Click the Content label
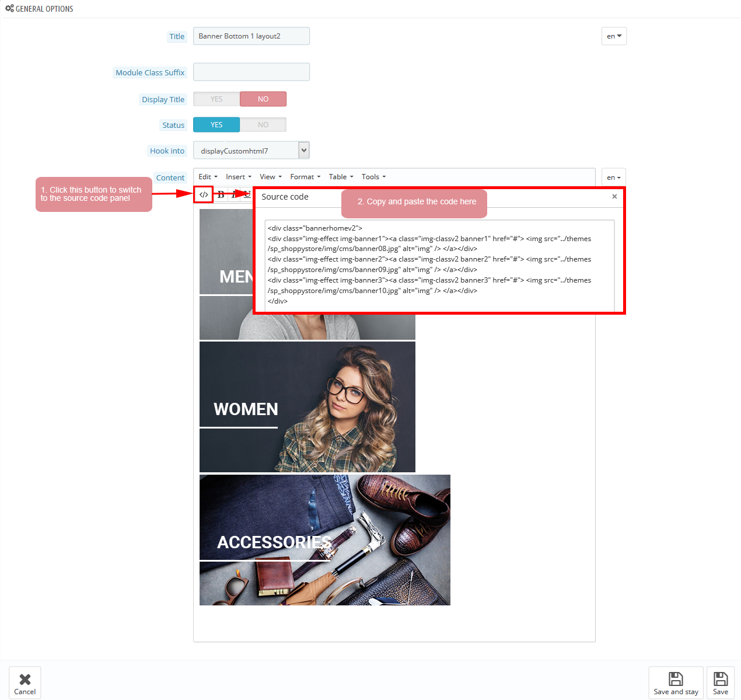Viewport: 741px width, 700px height. (x=170, y=177)
